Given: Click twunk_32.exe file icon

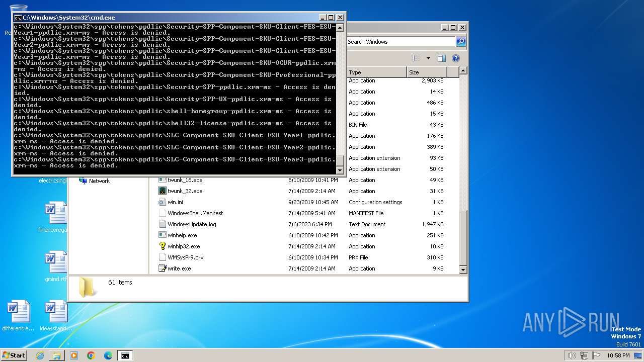Looking at the screenshot, I should [162, 191].
